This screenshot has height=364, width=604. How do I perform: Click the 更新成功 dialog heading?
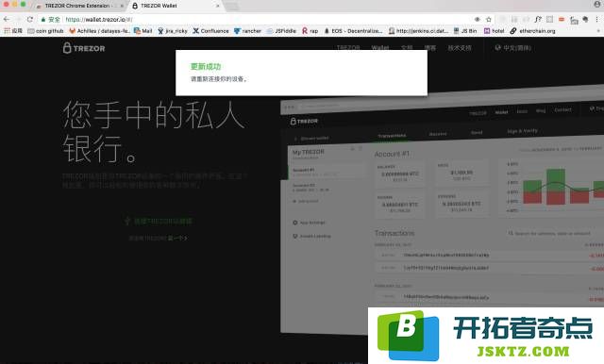[206, 67]
